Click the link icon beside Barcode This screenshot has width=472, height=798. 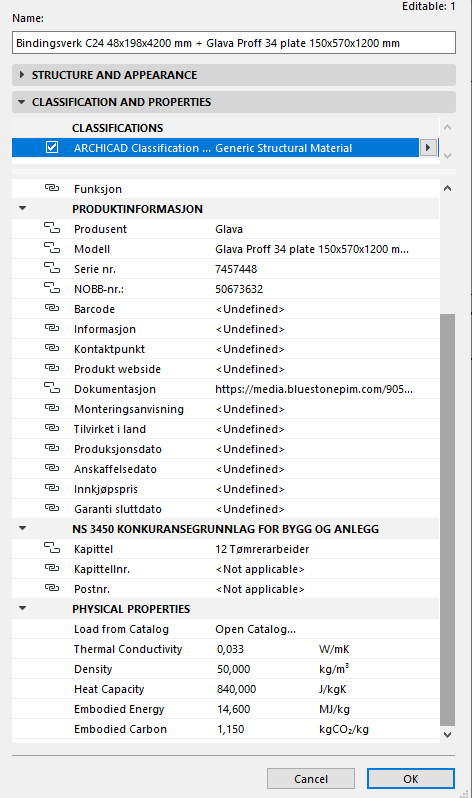tap(51, 308)
